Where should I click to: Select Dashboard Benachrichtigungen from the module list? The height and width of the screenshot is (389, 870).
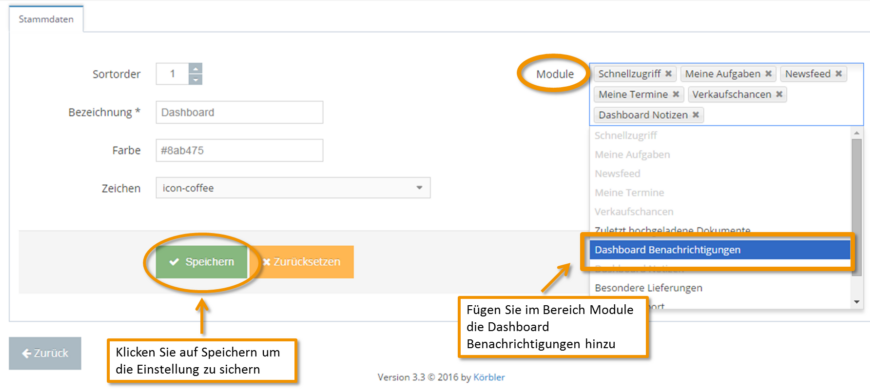(x=720, y=250)
